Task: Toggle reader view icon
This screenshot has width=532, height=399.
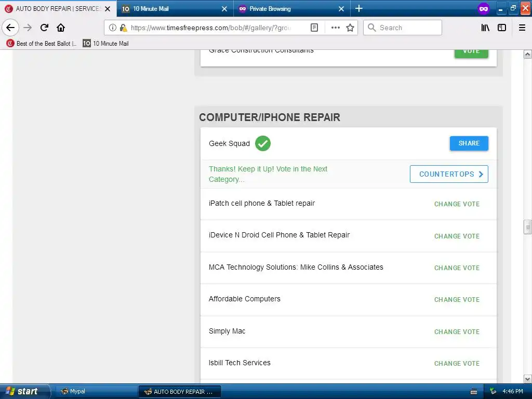Action: pyautogui.click(x=314, y=28)
